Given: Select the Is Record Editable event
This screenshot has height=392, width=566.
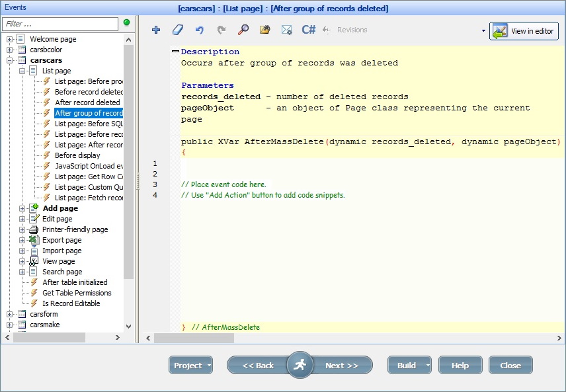Looking at the screenshot, I should tap(71, 303).
